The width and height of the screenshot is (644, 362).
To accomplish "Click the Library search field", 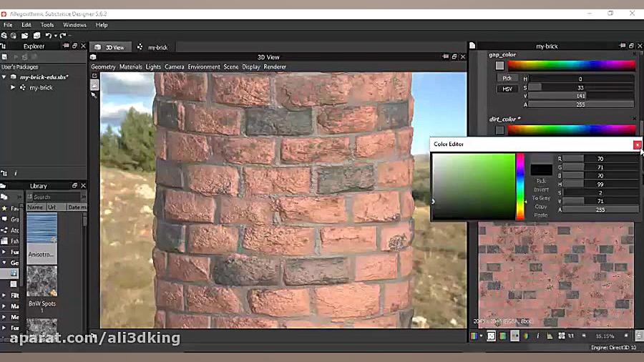I will click(57, 197).
